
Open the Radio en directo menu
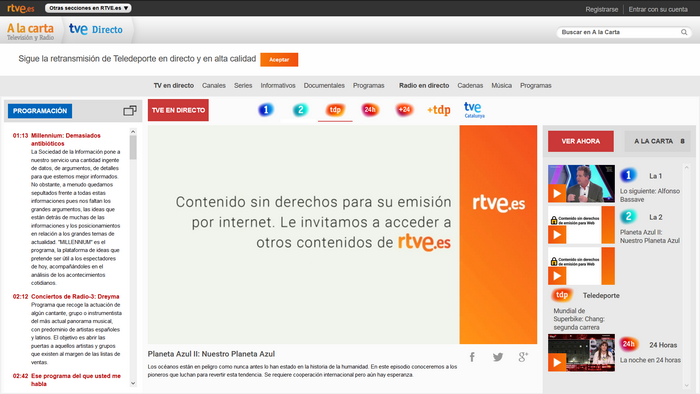point(424,85)
